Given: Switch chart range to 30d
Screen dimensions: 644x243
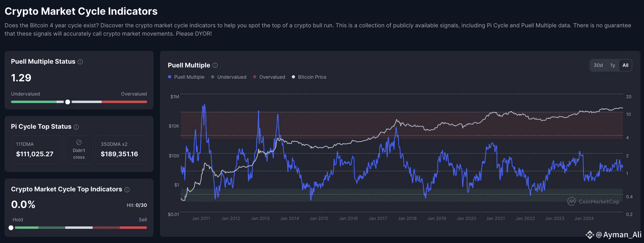Looking at the screenshot, I should click(x=598, y=65).
